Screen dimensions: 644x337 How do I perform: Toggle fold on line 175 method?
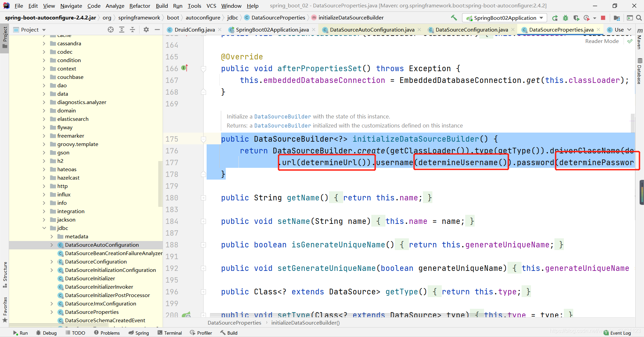pyautogui.click(x=203, y=139)
